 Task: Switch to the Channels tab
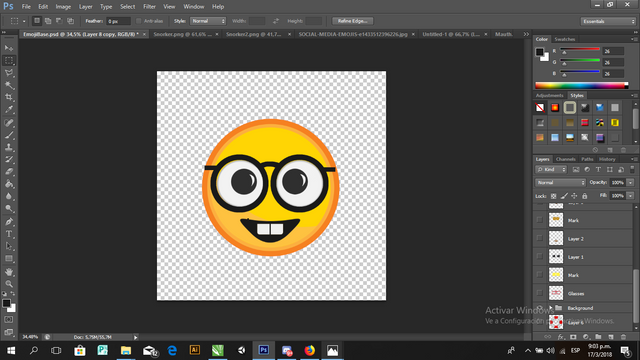[565, 159]
